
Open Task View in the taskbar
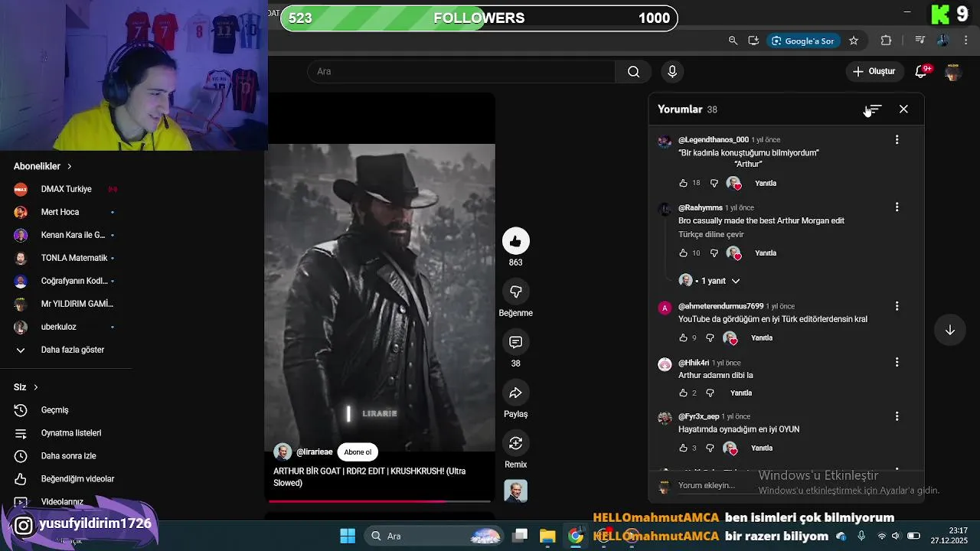pyautogui.click(x=520, y=536)
